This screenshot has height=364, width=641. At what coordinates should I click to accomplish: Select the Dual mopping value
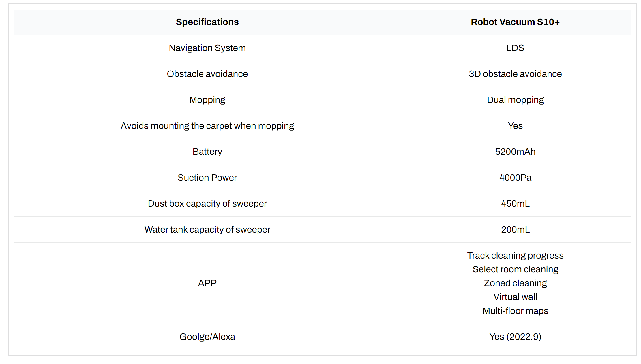point(515,100)
